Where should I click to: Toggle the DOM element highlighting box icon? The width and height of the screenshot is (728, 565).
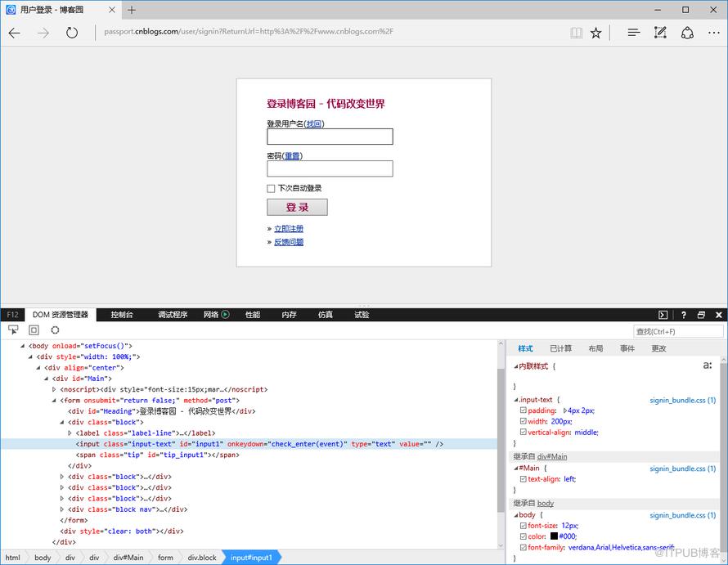point(34,330)
